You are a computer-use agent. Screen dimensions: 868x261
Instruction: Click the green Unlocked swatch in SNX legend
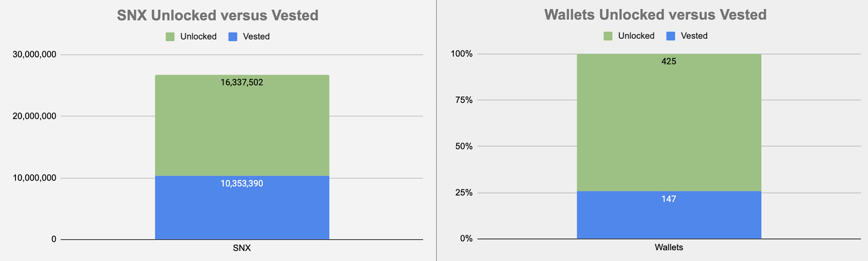point(170,36)
